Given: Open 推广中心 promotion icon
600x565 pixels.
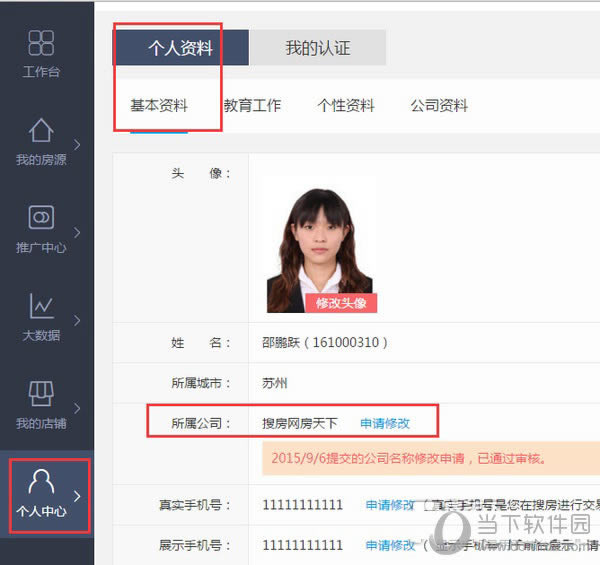Looking at the screenshot, I should tap(41, 217).
